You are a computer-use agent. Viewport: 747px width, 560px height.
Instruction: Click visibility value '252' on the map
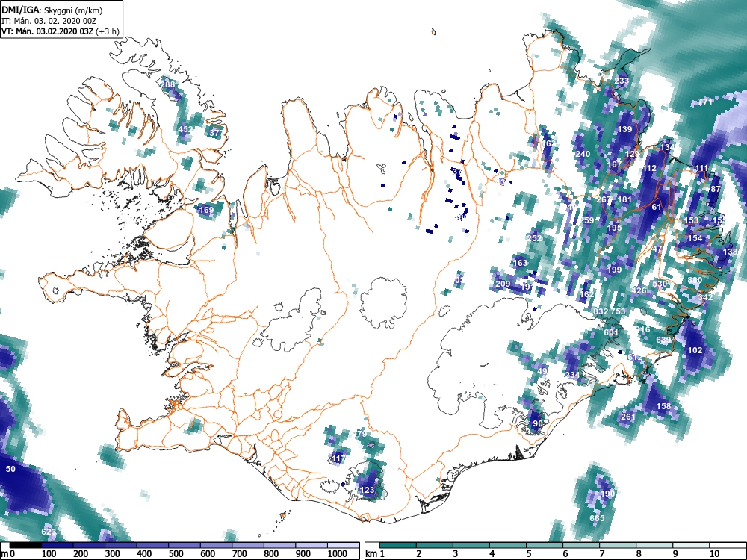(535, 238)
